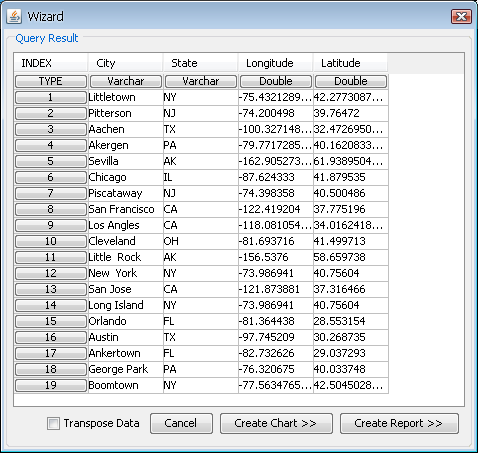This screenshot has height=453, width=478.
Task: Select the City column header
Action: 126,63
